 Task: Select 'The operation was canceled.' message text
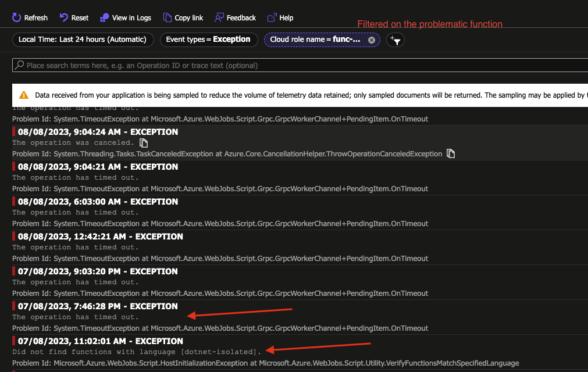point(73,143)
